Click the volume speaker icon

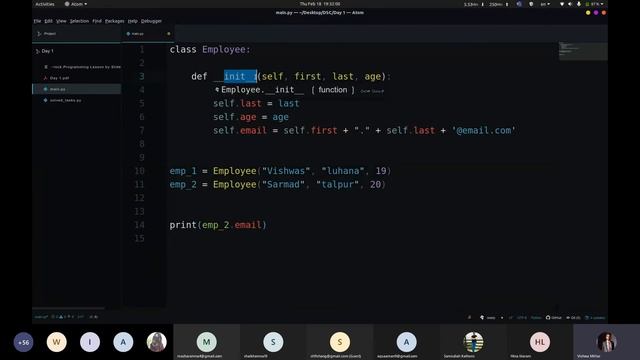click(x=570, y=4)
